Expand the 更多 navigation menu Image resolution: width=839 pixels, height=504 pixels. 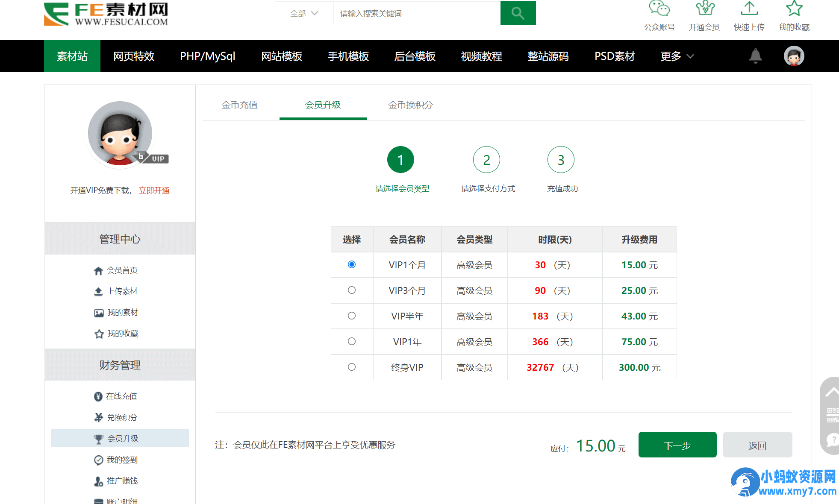click(677, 56)
